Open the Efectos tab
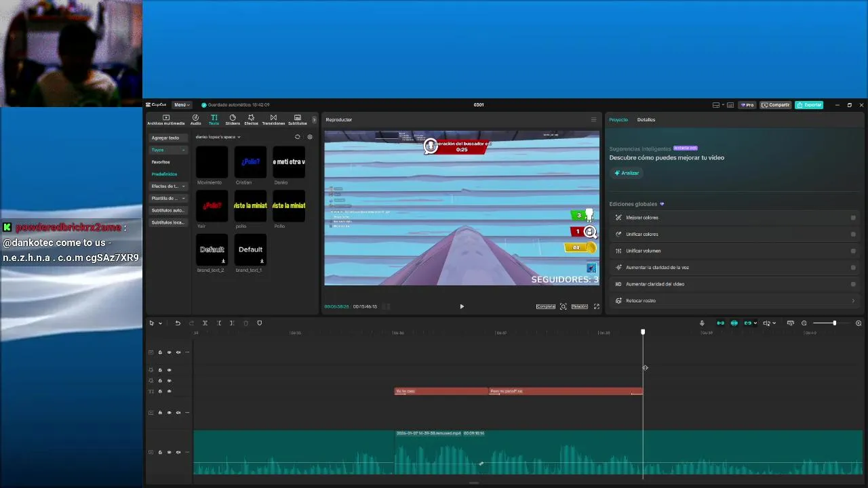Image resolution: width=868 pixels, height=488 pixels. point(251,120)
